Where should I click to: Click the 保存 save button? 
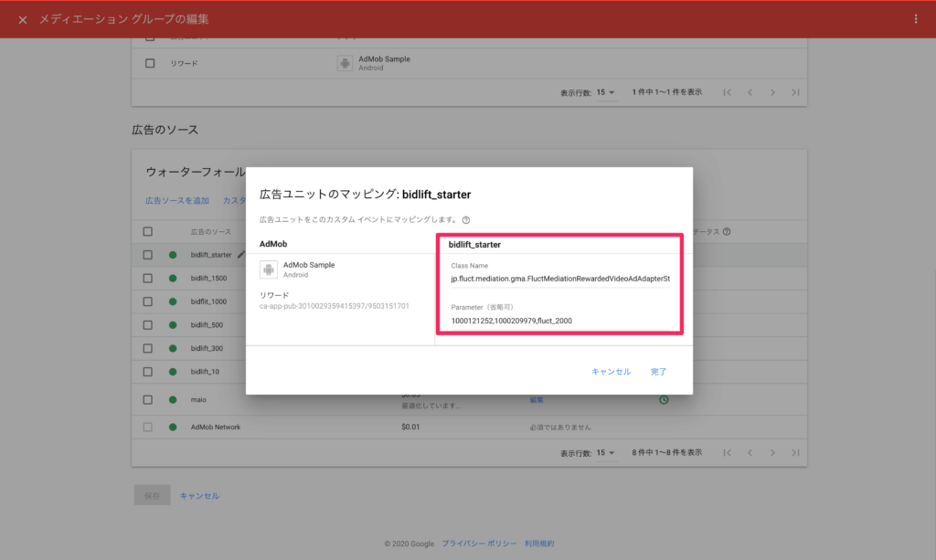(152, 495)
